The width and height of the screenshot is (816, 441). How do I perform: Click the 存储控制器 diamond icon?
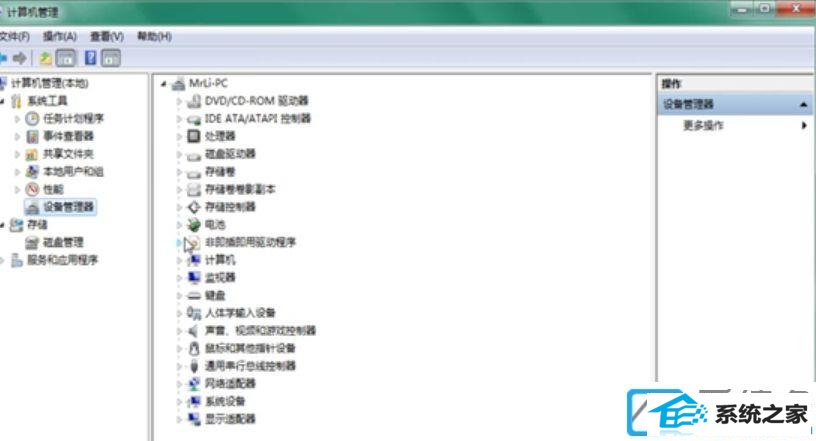[194, 207]
